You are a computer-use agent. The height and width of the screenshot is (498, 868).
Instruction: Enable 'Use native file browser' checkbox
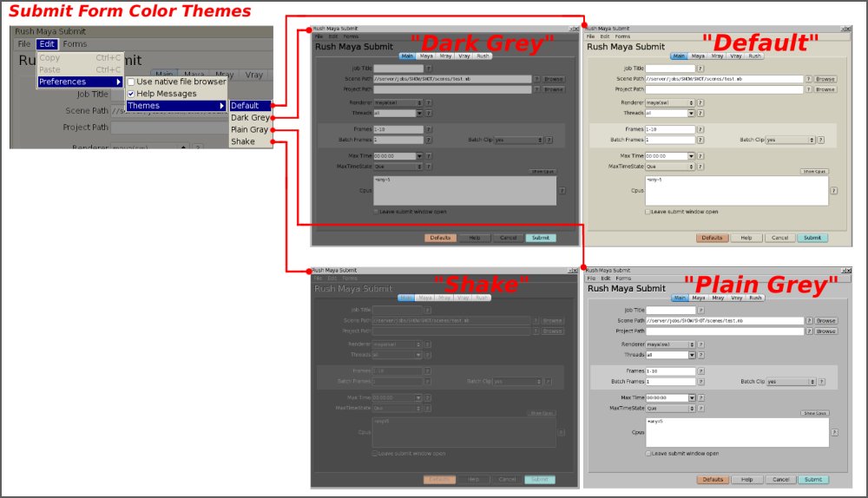pos(131,82)
